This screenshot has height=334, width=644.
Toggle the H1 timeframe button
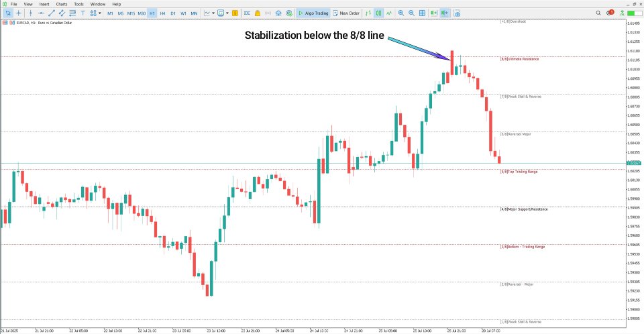[152, 13]
